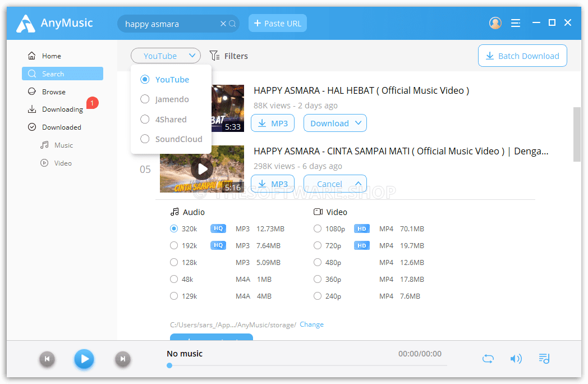Click the Paste URL button

278,23
